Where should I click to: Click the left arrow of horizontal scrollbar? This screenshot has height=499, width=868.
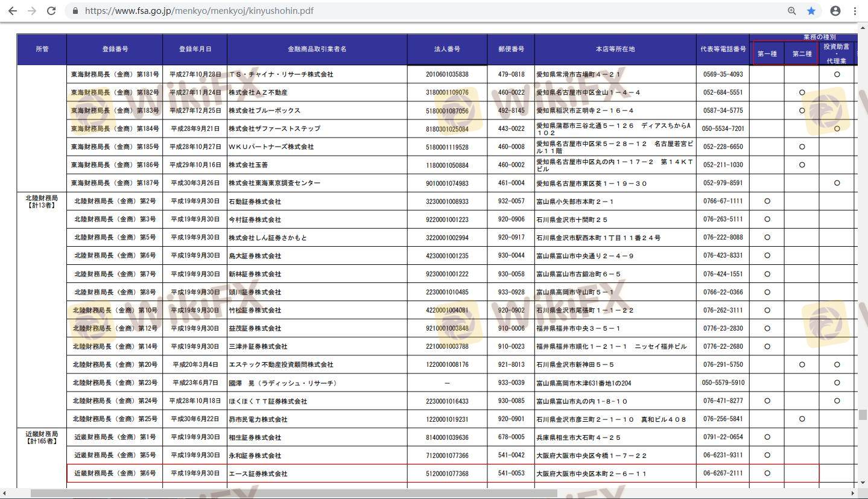[5, 494]
